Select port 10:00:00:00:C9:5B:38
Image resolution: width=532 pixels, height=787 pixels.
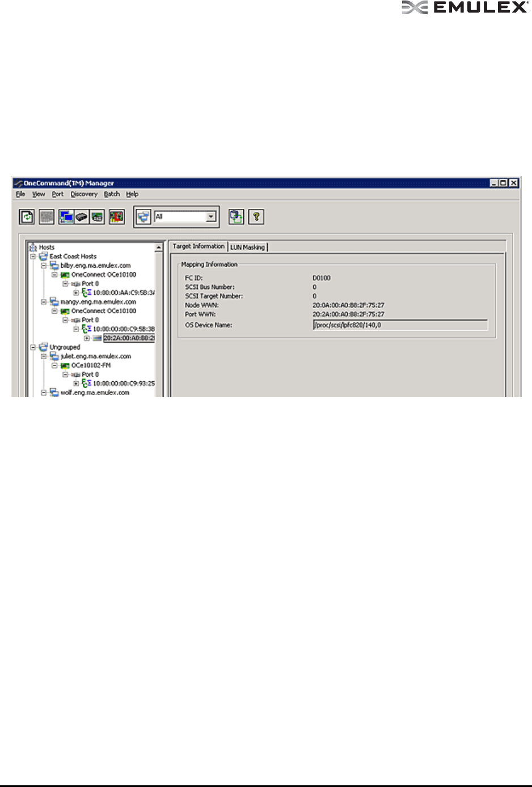tap(124, 329)
